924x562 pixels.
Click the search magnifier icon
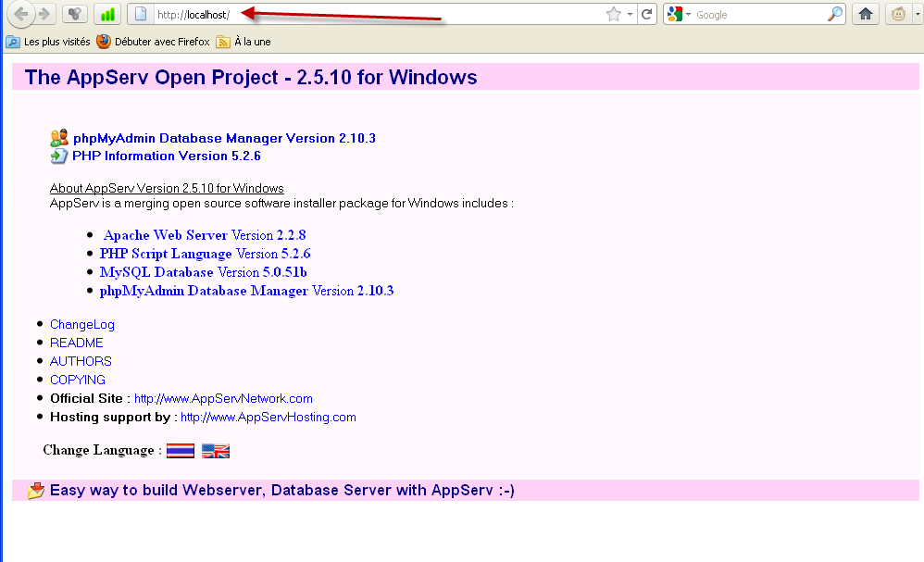tap(834, 14)
